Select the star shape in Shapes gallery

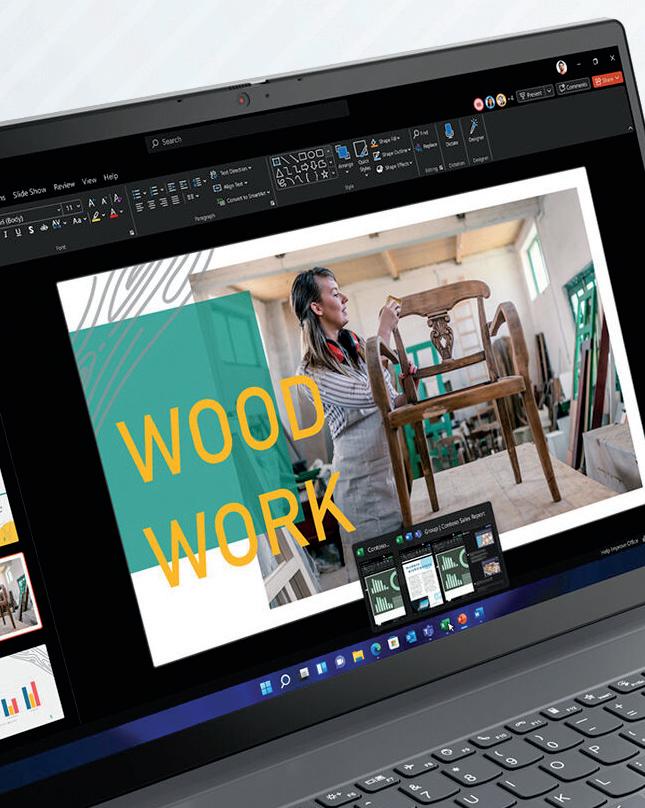pyautogui.click(x=325, y=174)
